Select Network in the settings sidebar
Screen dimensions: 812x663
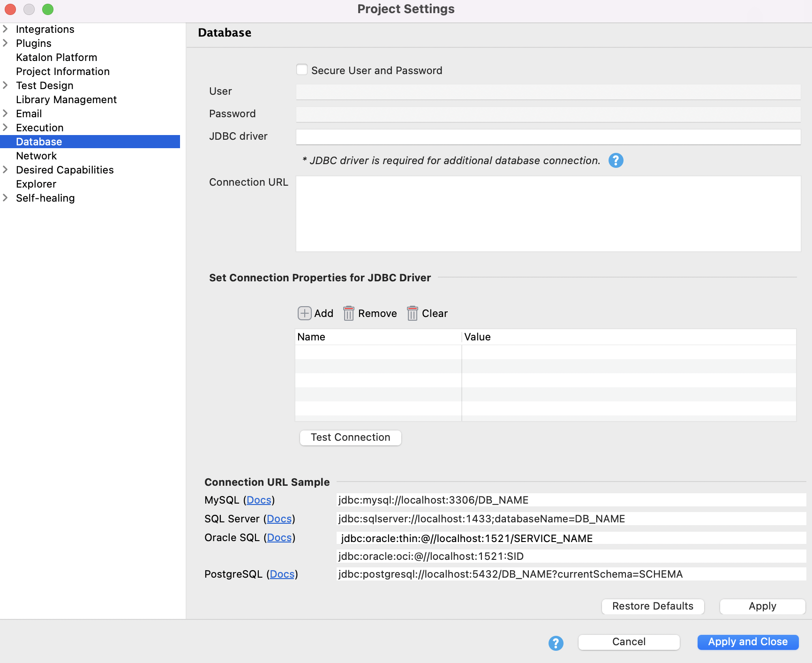point(36,156)
